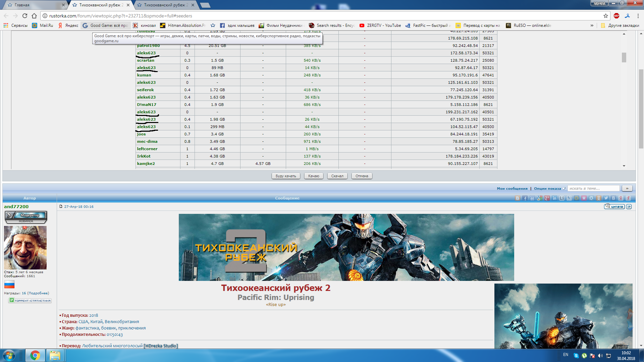The width and height of the screenshot is (644, 362).
Task: Open the Подробнее awards link
Action: tap(39, 293)
